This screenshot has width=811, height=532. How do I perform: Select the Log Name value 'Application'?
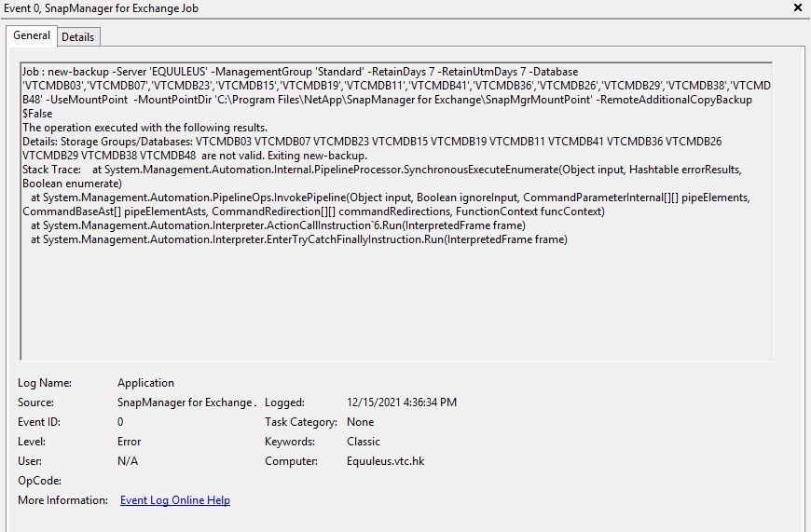pyautogui.click(x=145, y=383)
